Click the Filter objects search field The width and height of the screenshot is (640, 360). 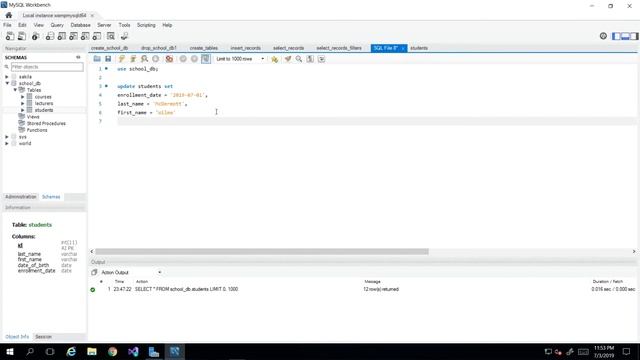click(47, 67)
